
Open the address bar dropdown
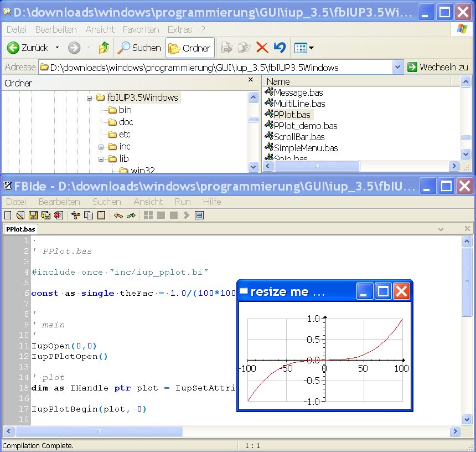point(397,66)
